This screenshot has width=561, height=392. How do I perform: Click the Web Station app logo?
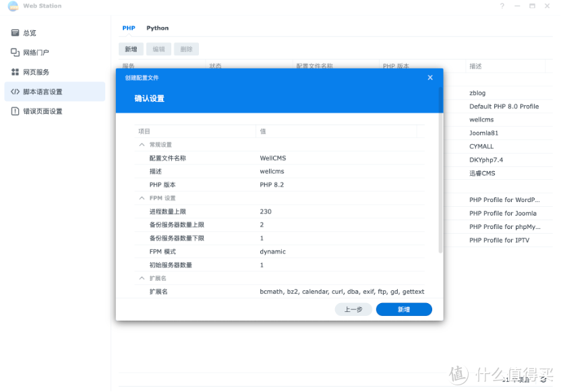(x=13, y=5)
